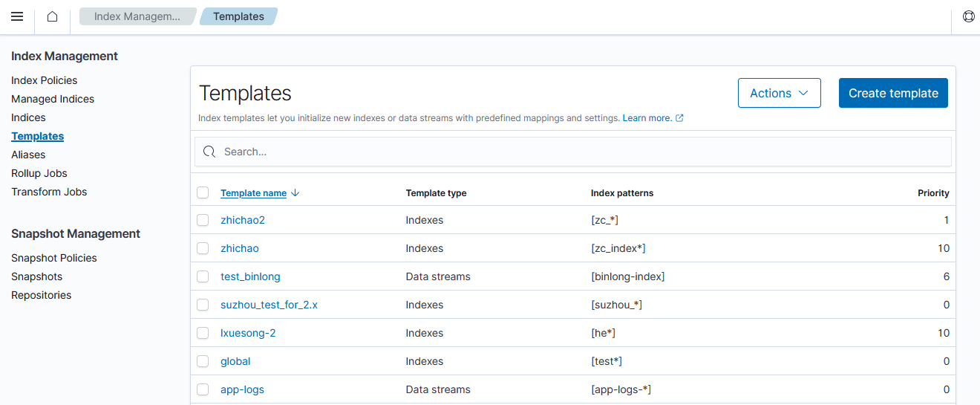
Task: Open the help icon in the header
Action: [968, 16]
